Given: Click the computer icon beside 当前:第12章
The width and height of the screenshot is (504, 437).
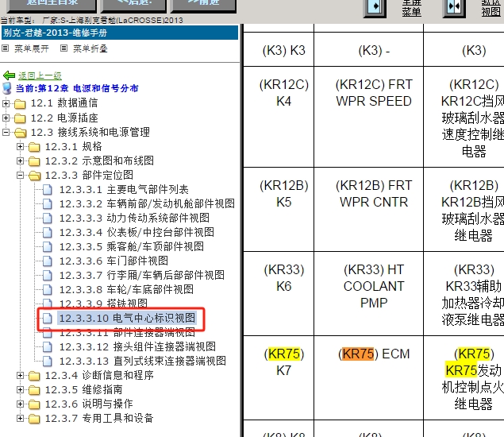Looking at the screenshot, I should tap(7, 88).
